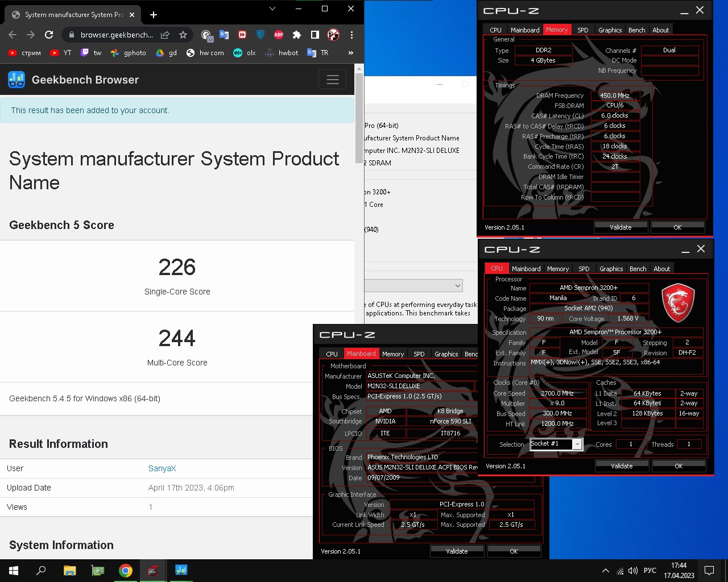Click the 2700.0 MHz core speed value

(x=557, y=393)
